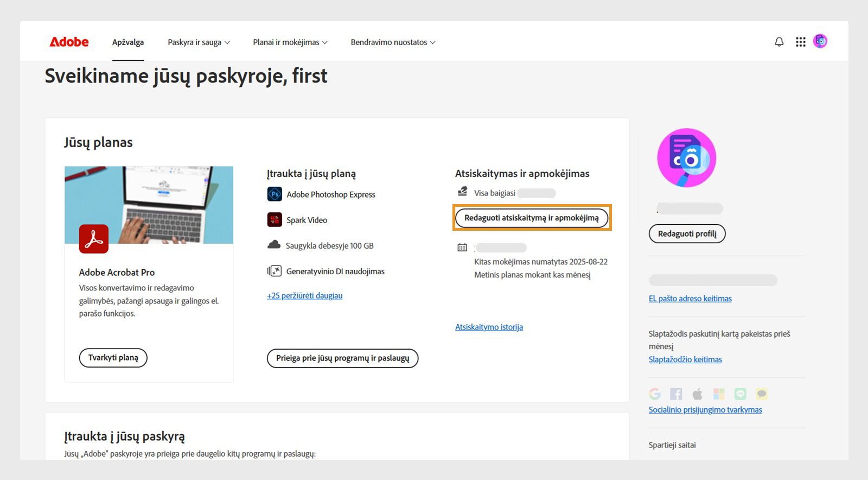
Task: Open the Slaptažodžio keitimas link
Action: (685, 359)
